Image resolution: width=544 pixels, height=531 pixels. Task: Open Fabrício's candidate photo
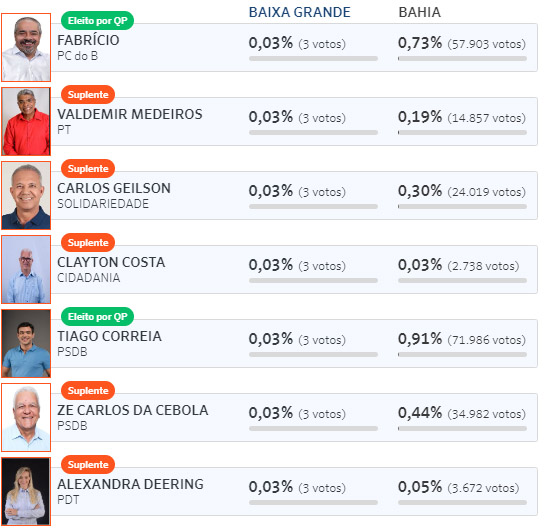click(26, 48)
